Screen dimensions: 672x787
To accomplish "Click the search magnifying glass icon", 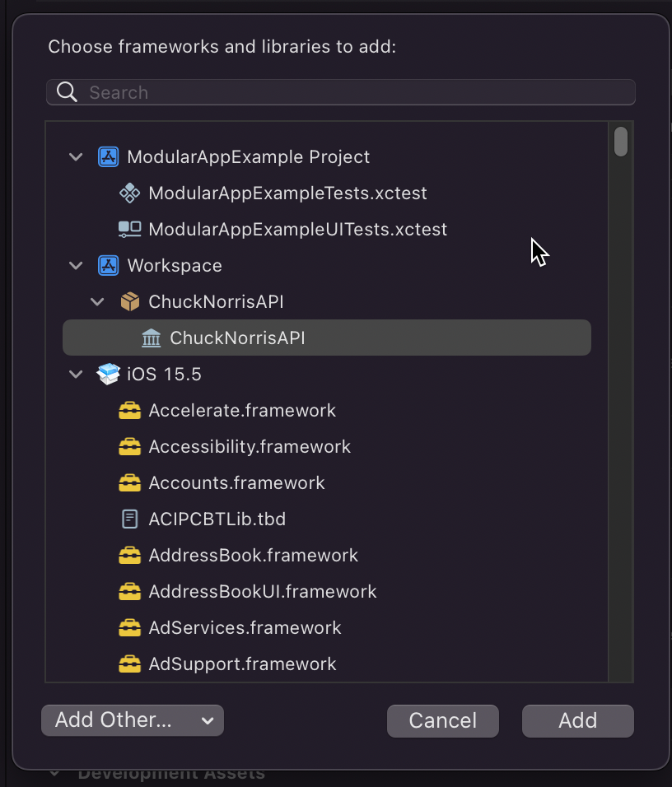I will pos(67,92).
